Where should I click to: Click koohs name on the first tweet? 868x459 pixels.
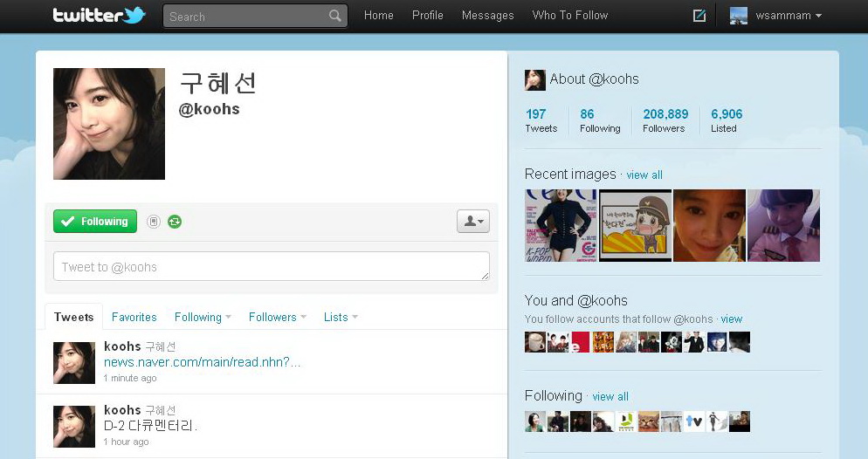tap(122, 346)
